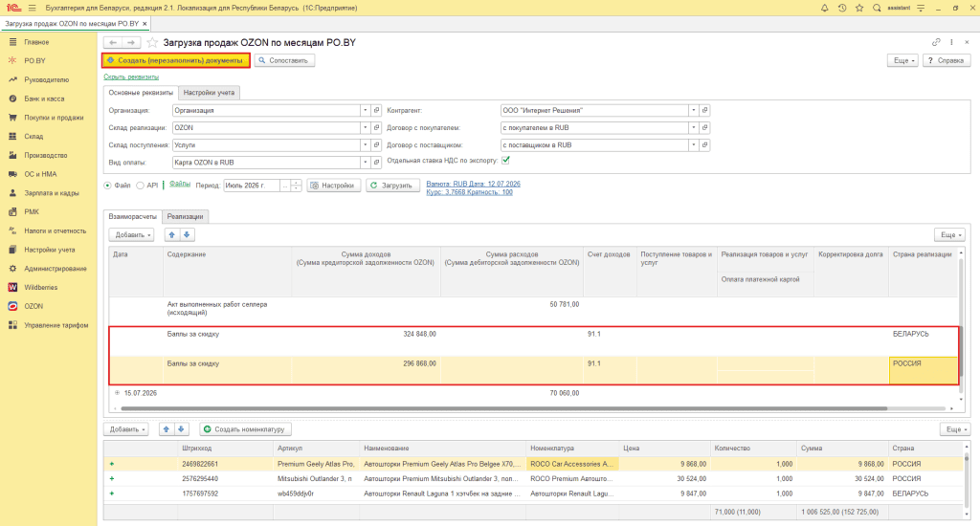The image size is (980, 526).
Task: Click Период field Июль 2026 г.
Action: tap(252, 186)
